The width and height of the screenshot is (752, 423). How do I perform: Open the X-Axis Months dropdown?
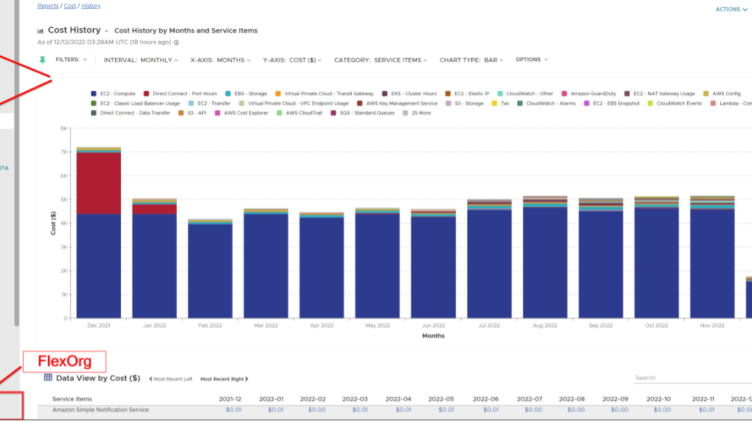coord(220,60)
